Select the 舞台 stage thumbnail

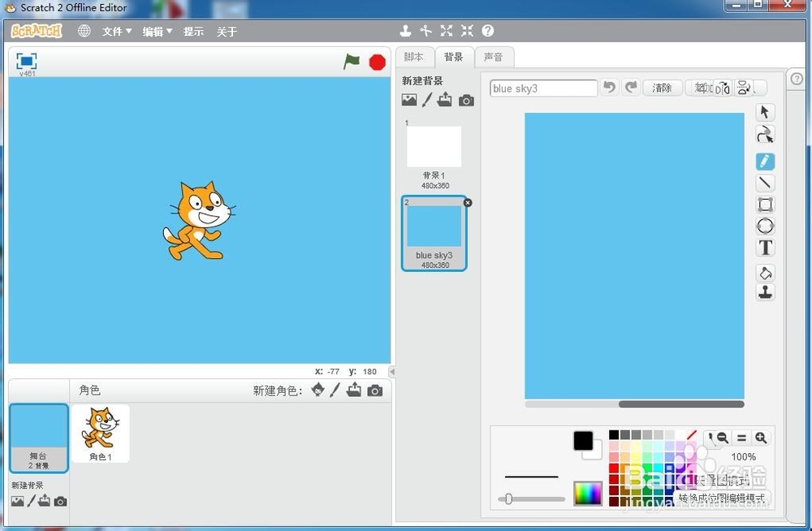click(39, 438)
